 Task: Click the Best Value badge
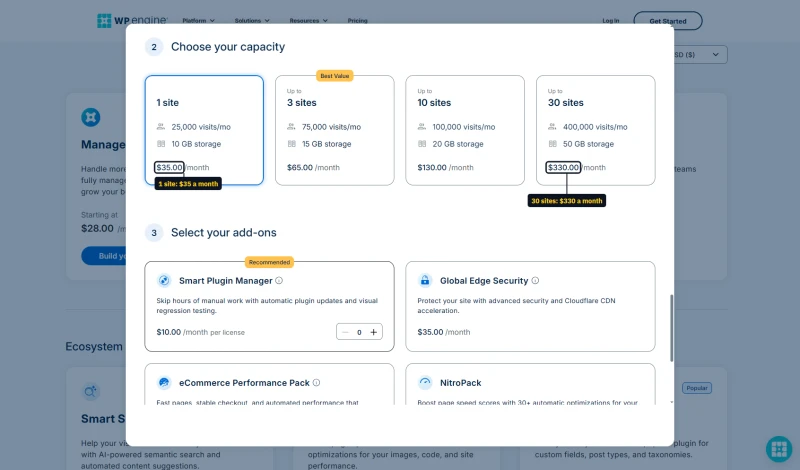[x=335, y=76]
